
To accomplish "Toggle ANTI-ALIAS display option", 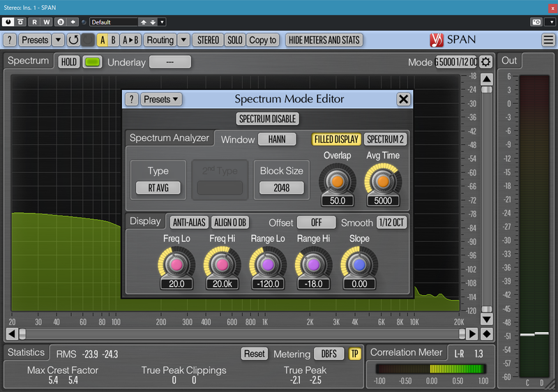I will point(189,223).
